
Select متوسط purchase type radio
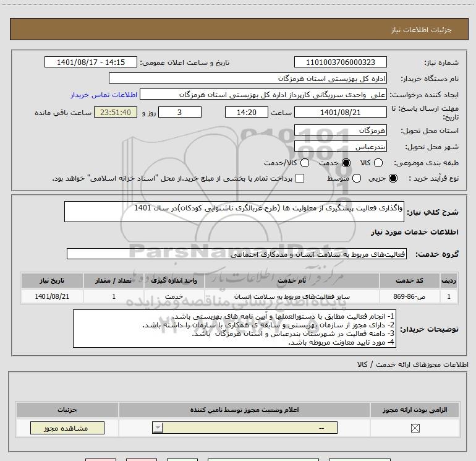click(357, 178)
